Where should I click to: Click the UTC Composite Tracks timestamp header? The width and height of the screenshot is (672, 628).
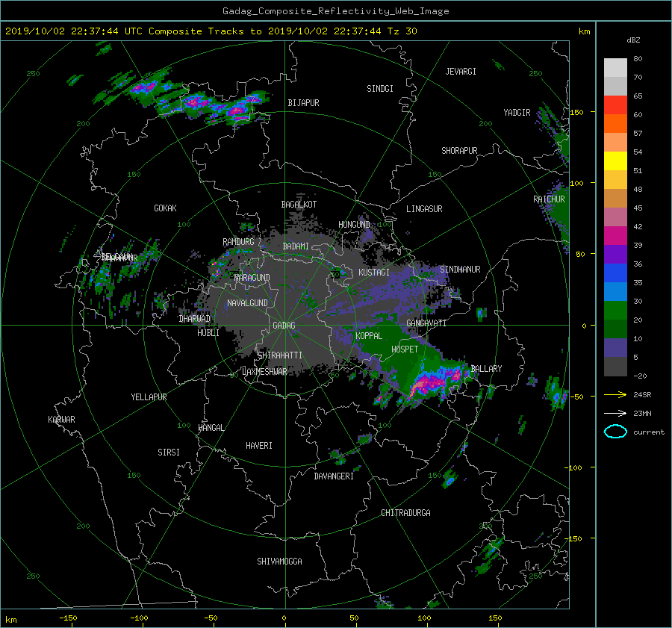point(211,31)
